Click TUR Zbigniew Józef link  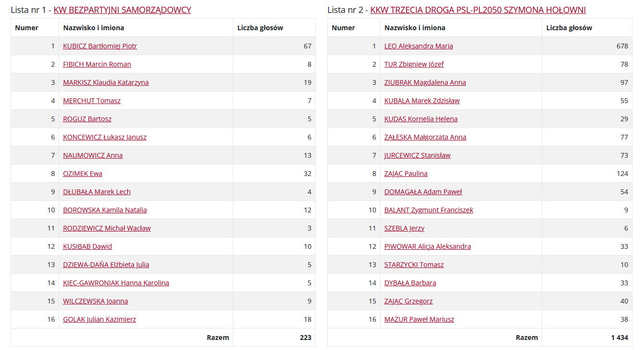pos(414,64)
